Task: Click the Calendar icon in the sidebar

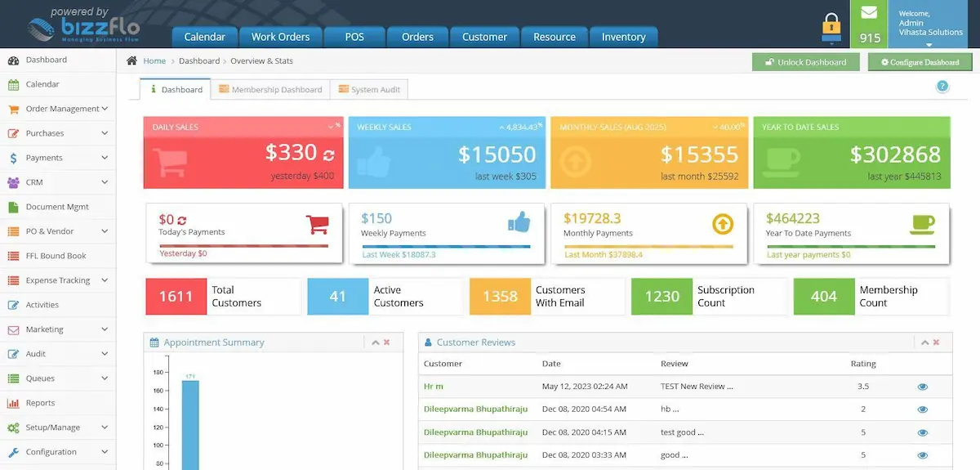Action: click(13, 84)
